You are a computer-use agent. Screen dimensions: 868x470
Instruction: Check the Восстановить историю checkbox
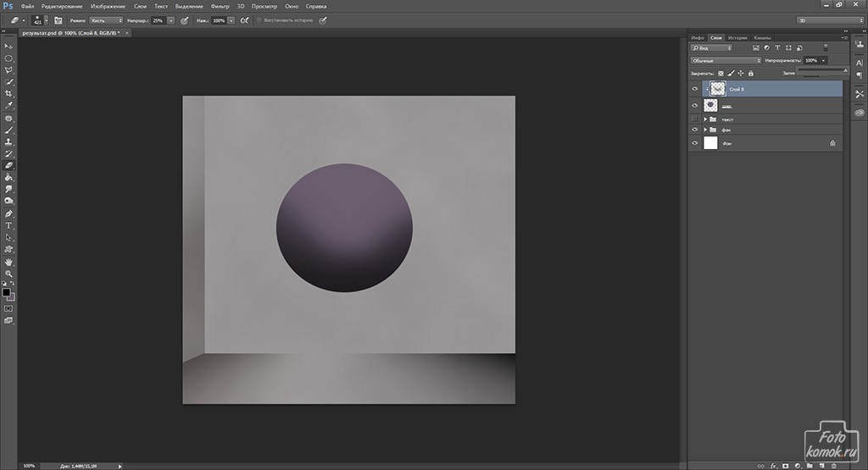(259, 20)
